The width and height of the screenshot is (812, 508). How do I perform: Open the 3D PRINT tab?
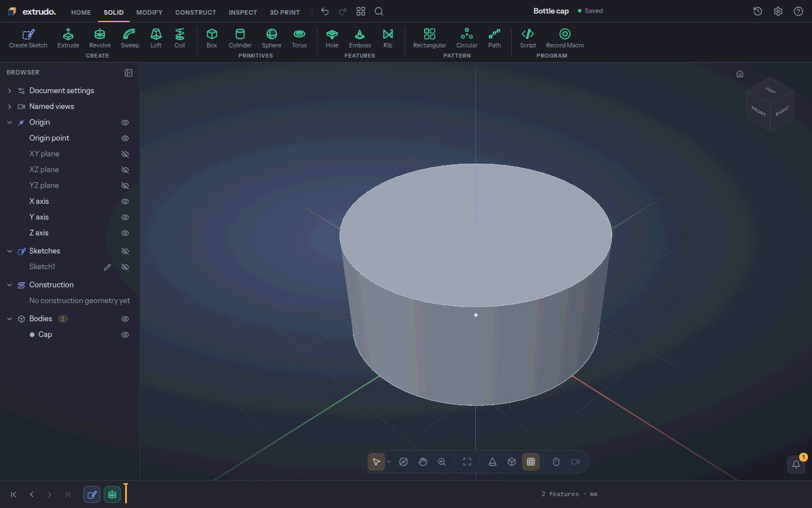point(285,12)
